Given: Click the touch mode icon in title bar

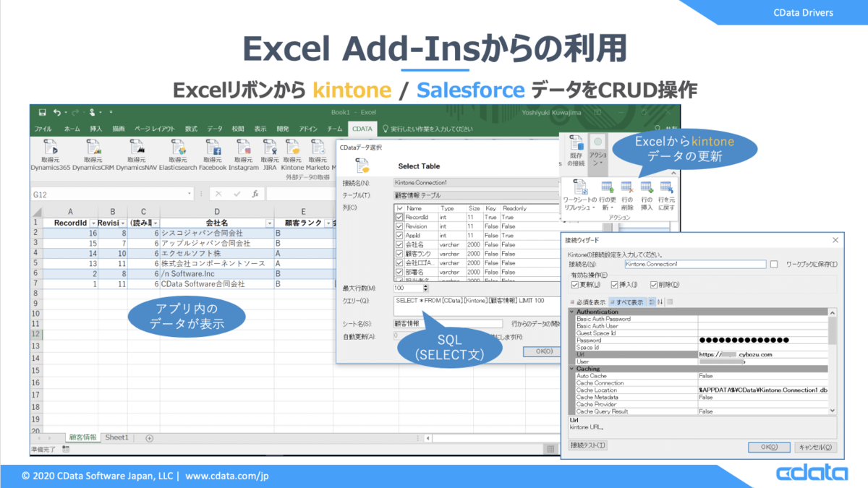Looking at the screenshot, I should pyautogui.click(x=93, y=112).
